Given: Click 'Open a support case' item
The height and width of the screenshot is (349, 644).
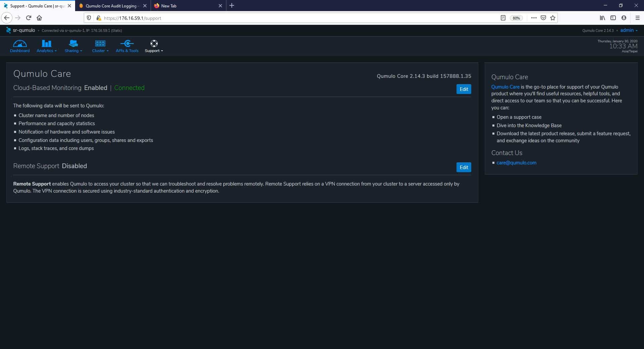Looking at the screenshot, I should [519, 117].
